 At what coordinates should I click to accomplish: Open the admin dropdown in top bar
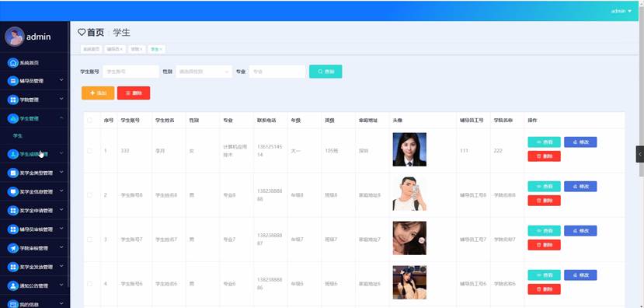[621, 11]
